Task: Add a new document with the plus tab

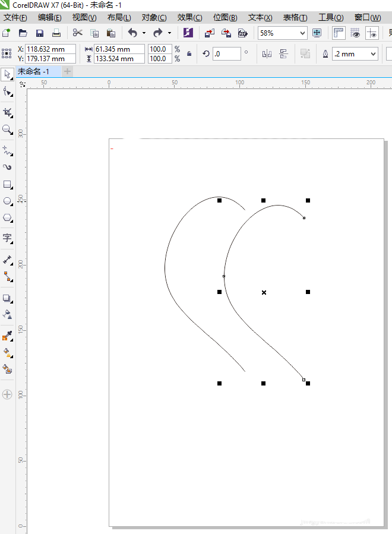Action: click(x=68, y=71)
